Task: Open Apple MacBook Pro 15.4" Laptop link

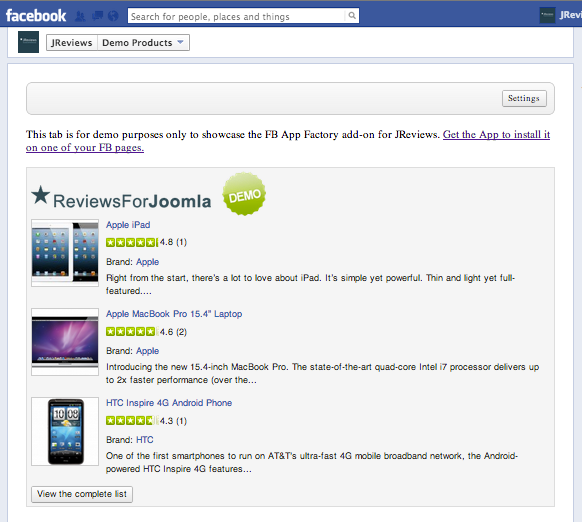Action: point(174,314)
